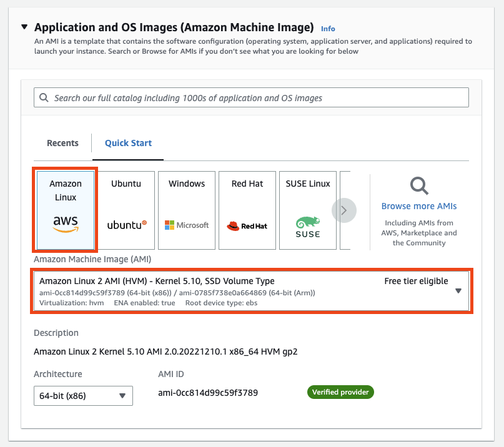Select the Windows AMI card
The height and width of the screenshot is (447, 504).
pyautogui.click(x=187, y=210)
